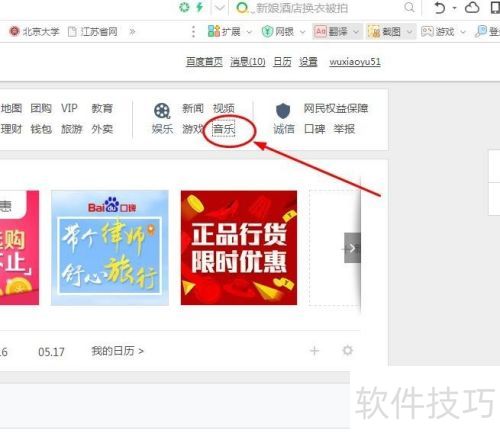Click the cloud icon in the toolbar
The width and height of the screenshot is (500, 440).
[x=472, y=8]
